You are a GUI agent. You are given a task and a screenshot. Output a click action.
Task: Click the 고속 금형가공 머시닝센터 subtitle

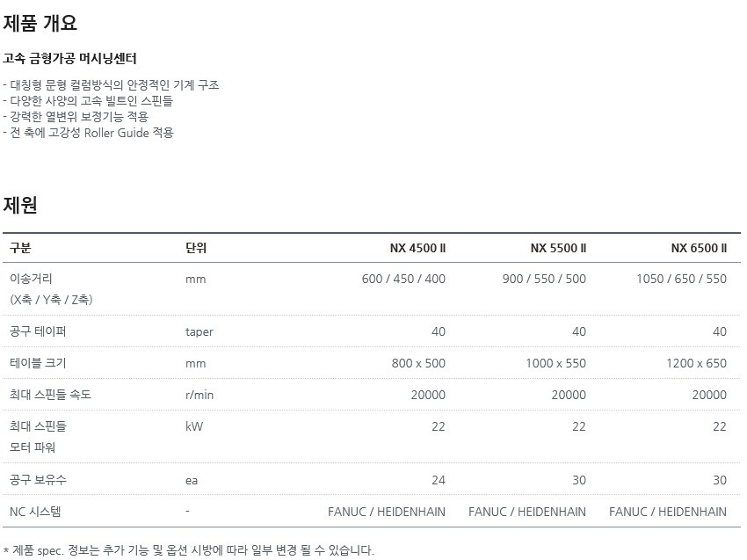[x=69, y=59]
